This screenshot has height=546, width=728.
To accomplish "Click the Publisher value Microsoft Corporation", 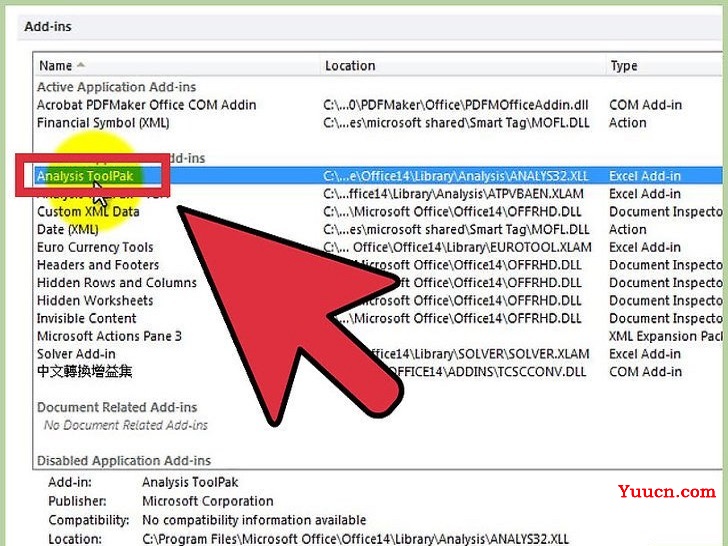I will tap(208, 501).
